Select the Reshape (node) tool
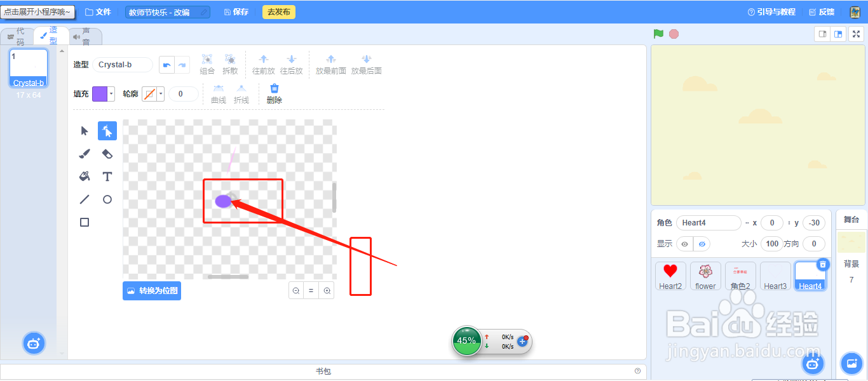 click(107, 130)
